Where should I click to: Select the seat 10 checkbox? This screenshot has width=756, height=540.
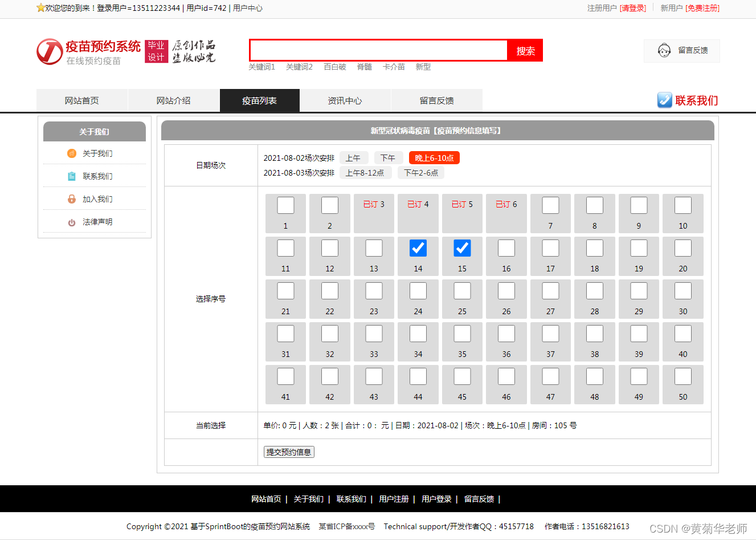coord(683,205)
